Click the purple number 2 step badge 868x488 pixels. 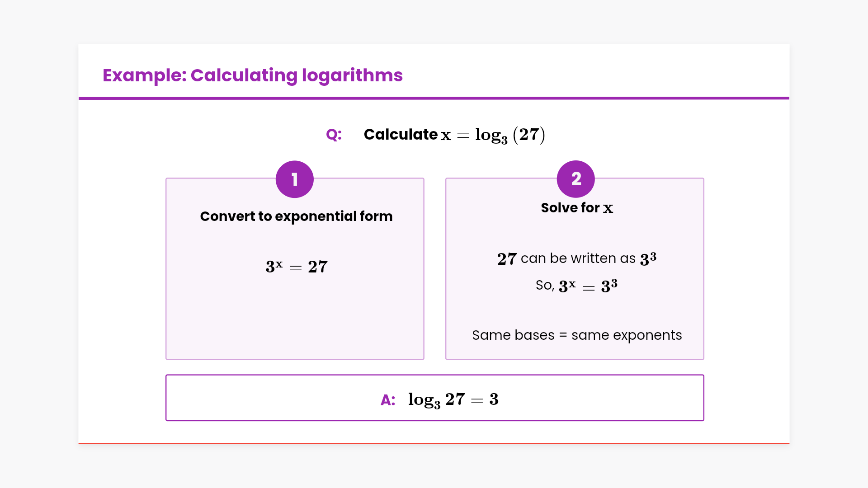pos(576,179)
